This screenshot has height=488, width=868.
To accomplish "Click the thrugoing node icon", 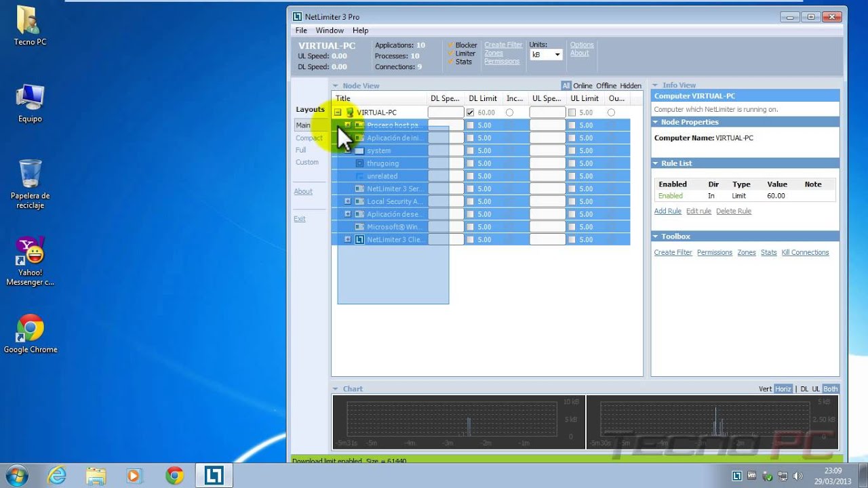I will coord(360,163).
